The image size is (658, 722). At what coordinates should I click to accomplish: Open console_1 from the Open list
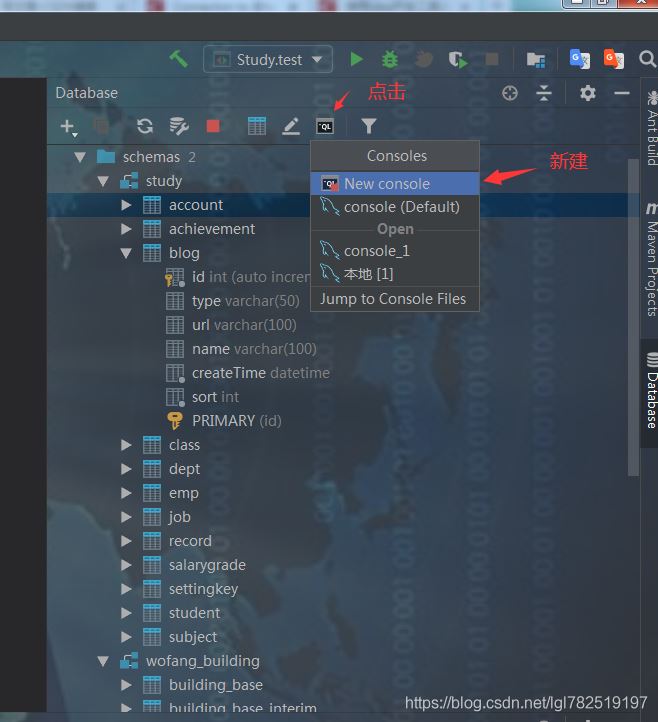click(395, 251)
